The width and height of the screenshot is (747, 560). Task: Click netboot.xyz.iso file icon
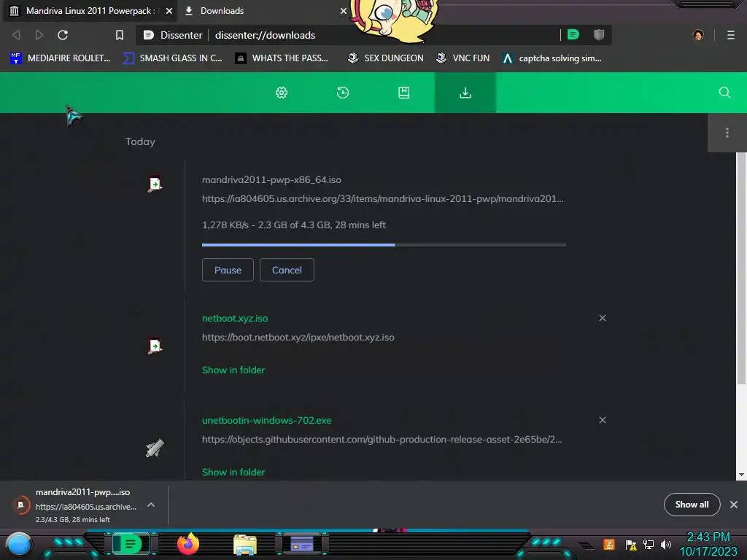tap(155, 345)
